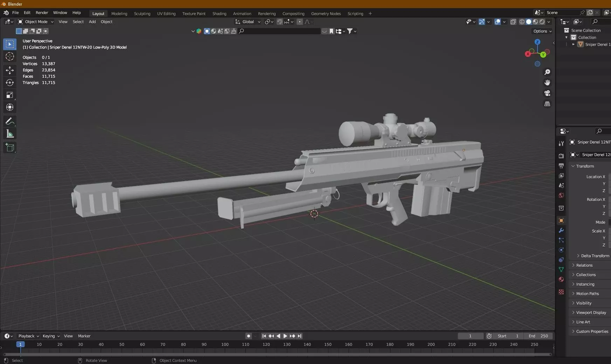Open the World properties tab

point(561,195)
